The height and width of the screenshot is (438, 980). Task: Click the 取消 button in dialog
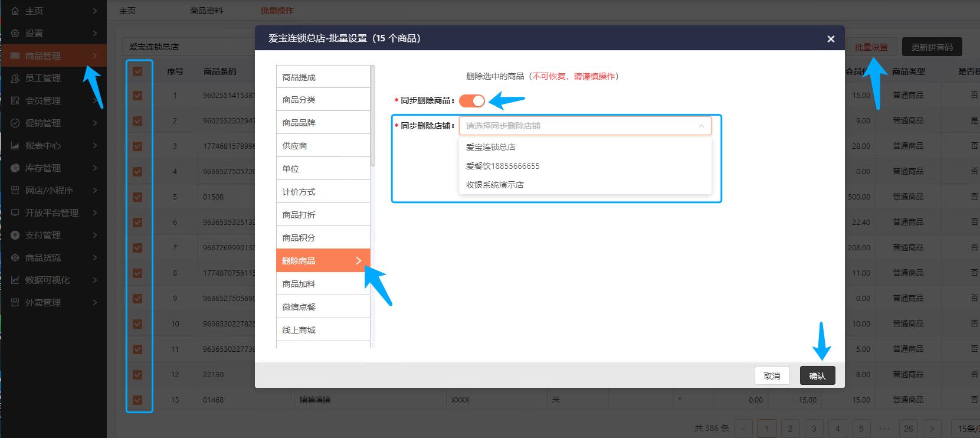(x=772, y=375)
